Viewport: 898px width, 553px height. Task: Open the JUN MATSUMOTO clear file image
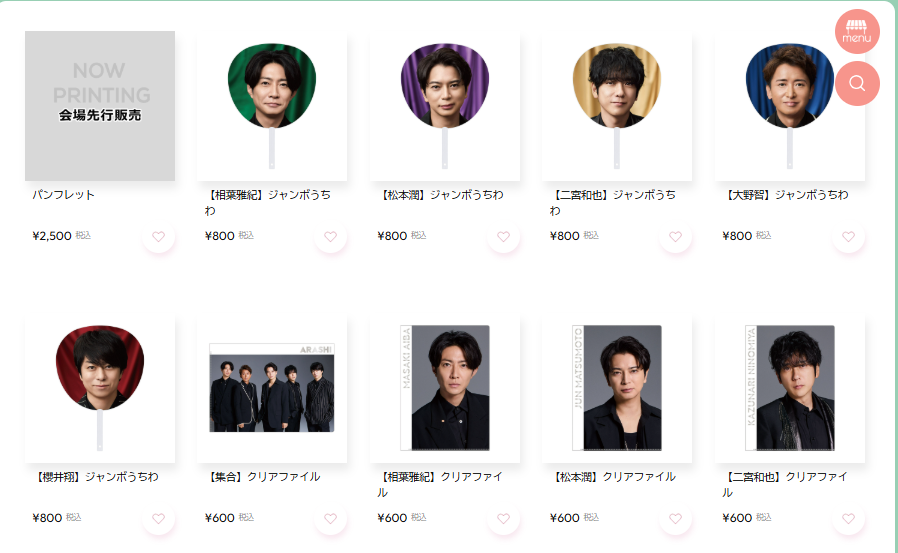(x=617, y=388)
